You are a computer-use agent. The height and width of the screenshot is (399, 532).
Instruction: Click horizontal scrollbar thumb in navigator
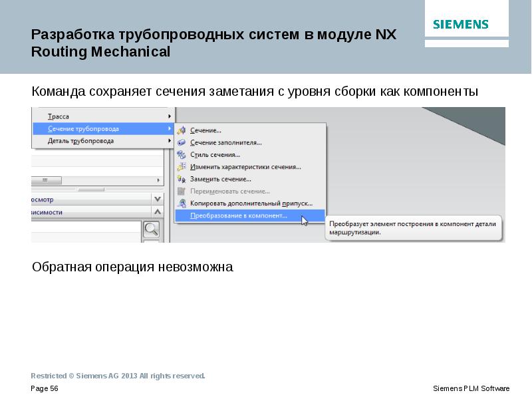tap(46, 180)
